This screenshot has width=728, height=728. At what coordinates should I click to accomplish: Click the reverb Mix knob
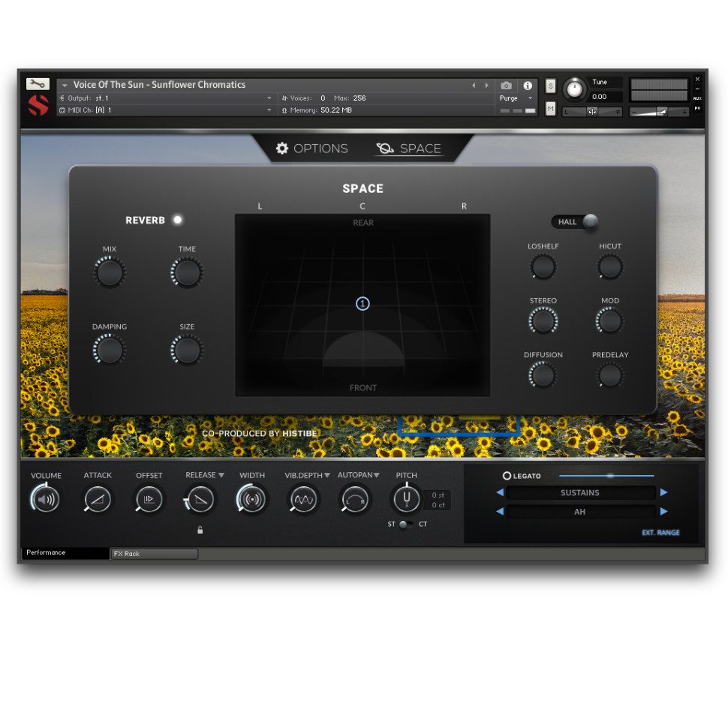(110, 272)
